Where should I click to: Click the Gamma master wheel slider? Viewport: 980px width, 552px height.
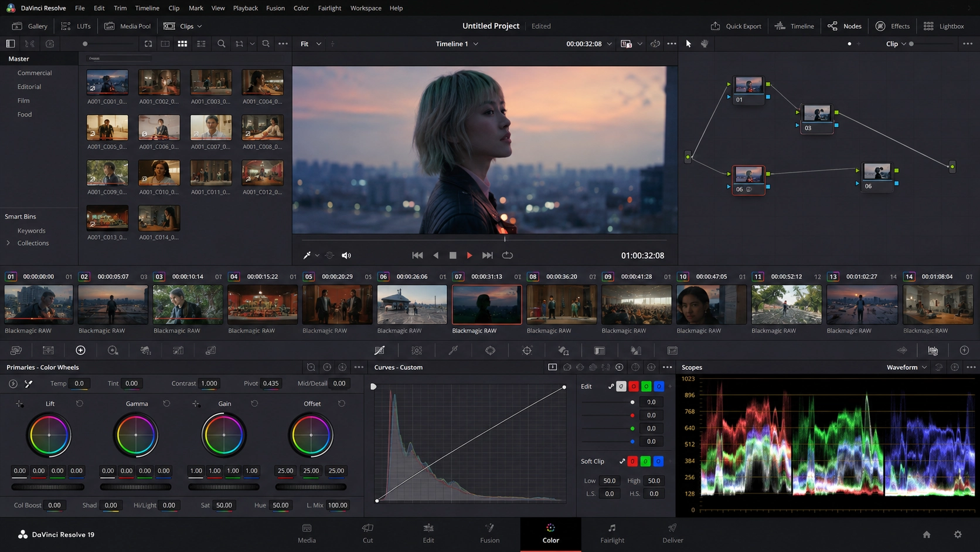coord(135,487)
